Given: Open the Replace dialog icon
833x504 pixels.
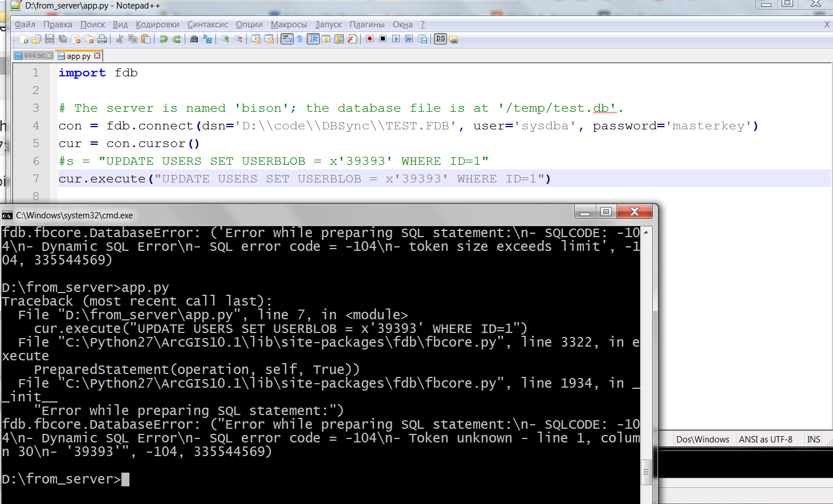Looking at the screenshot, I should pos(208,39).
